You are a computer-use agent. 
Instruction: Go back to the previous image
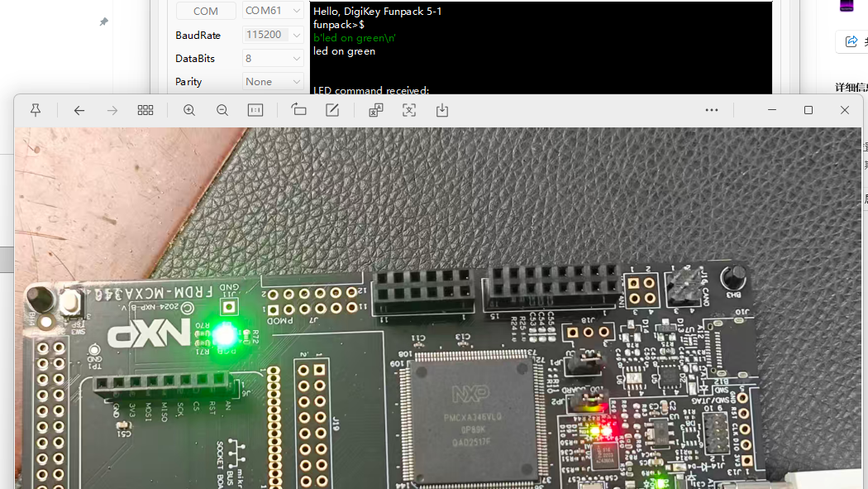click(x=79, y=110)
